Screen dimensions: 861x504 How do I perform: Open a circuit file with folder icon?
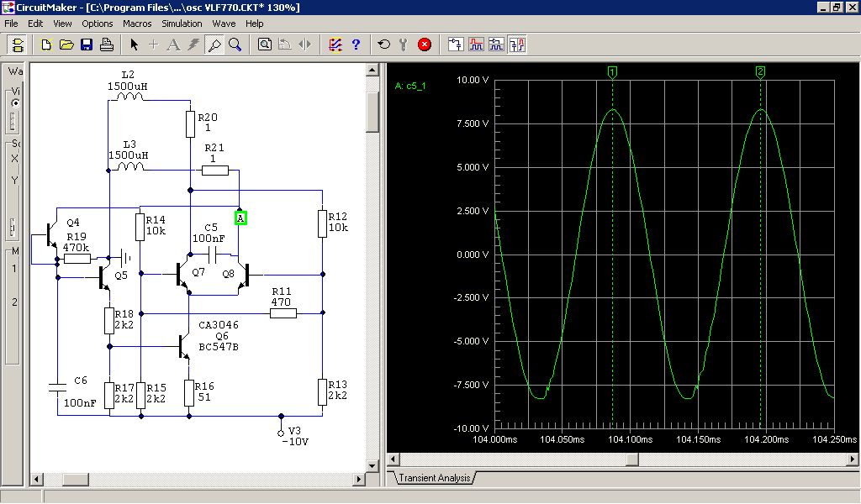(66, 45)
